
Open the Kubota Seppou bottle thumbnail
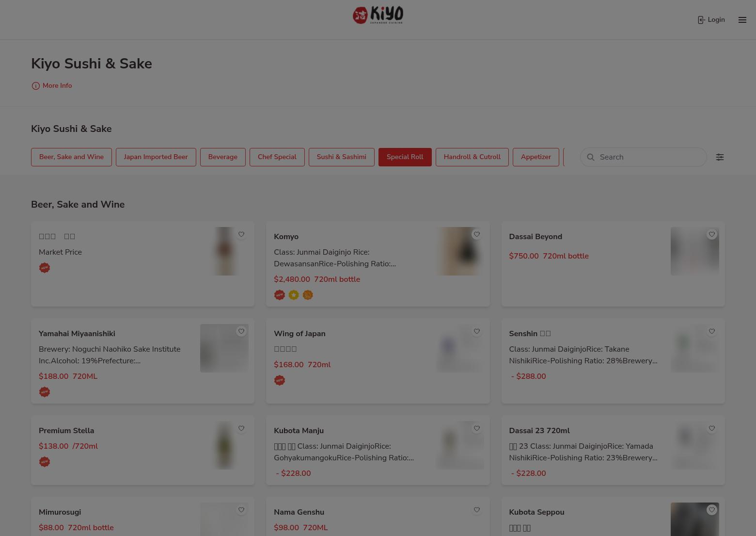coord(694,520)
